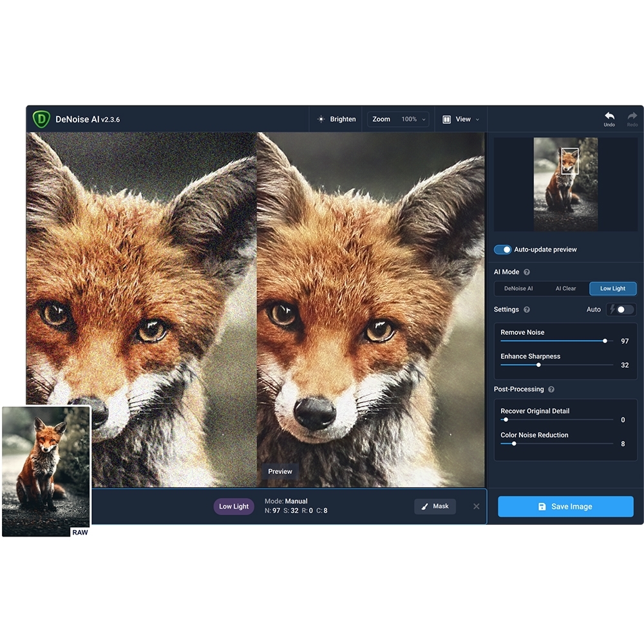Viewport: 644px width, 644px height.
Task: Switch to AI Clear mode
Action: (565, 289)
